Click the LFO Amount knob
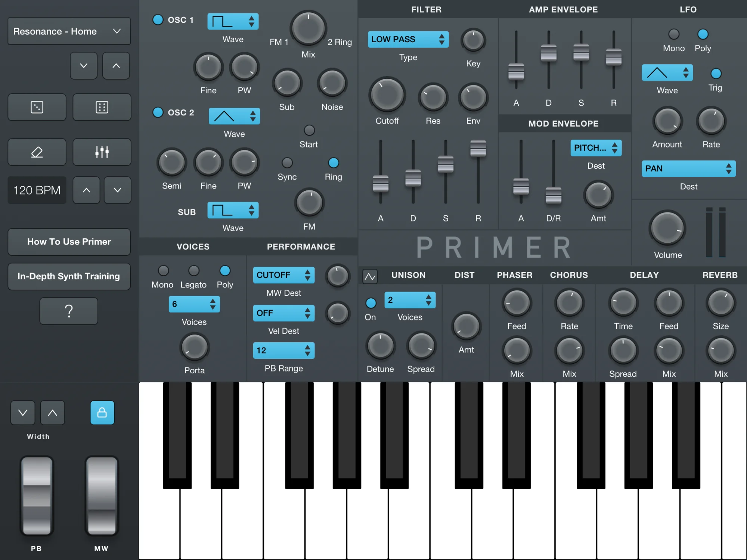Image resolution: width=747 pixels, height=560 pixels. (667, 121)
